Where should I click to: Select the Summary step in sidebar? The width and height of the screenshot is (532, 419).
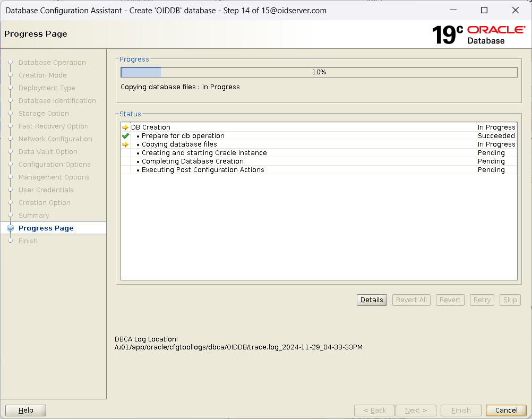pyautogui.click(x=33, y=216)
